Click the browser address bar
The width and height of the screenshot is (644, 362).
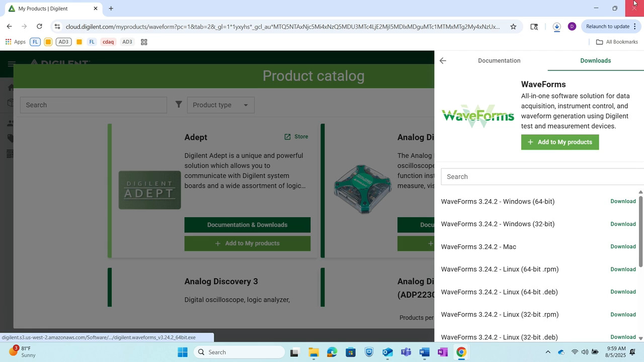tap(283, 27)
